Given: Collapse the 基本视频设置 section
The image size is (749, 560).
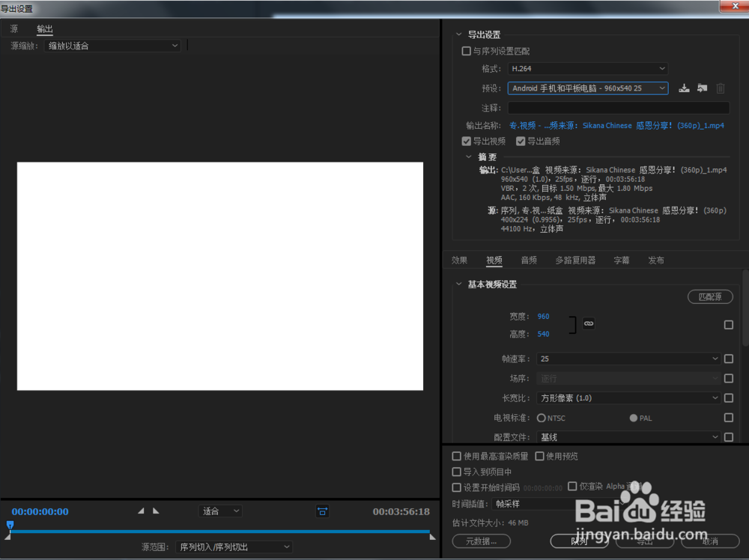Looking at the screenshot, I should click(459, 284).
